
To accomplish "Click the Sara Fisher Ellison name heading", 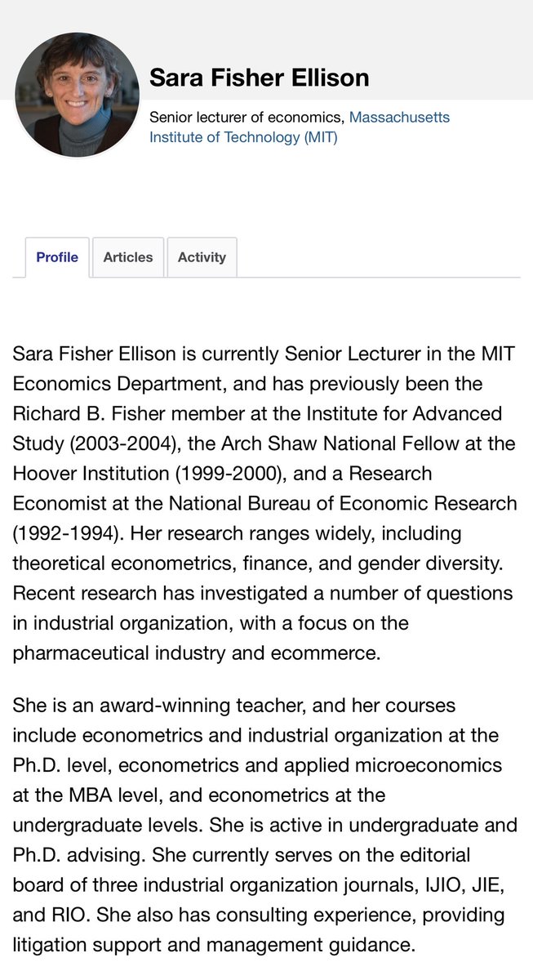I will click(259, 78).
